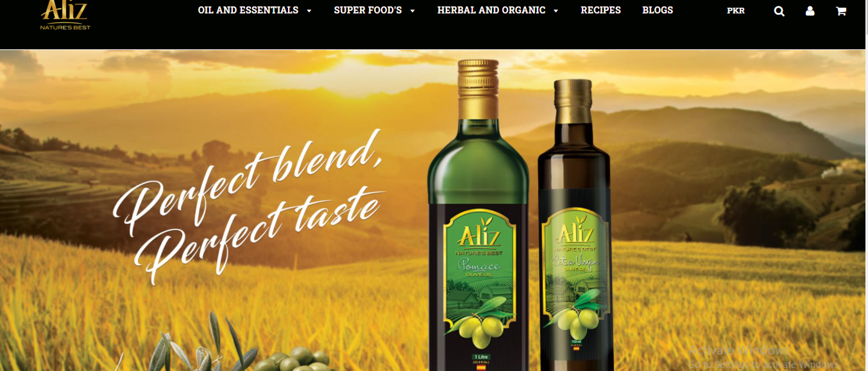
Task: Click the green olives in the banner foreground
Action: coord(292,360)
